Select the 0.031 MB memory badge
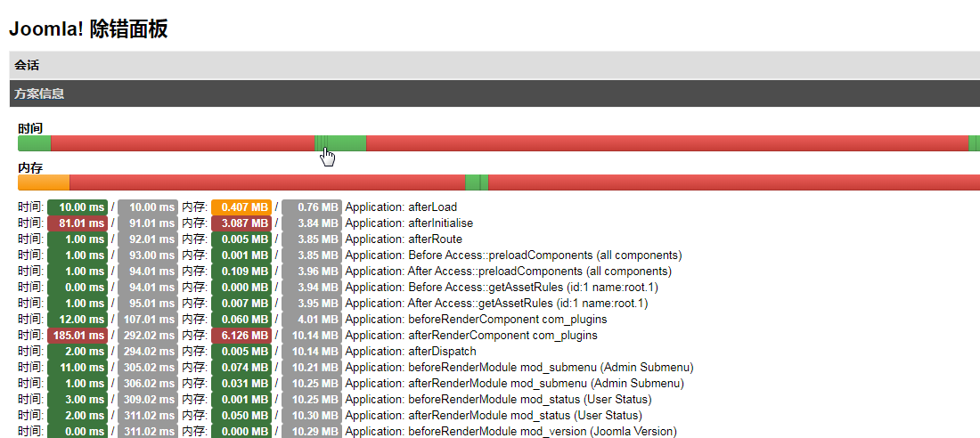The height and width of the screenshot is (438, 980). [241, 384]
